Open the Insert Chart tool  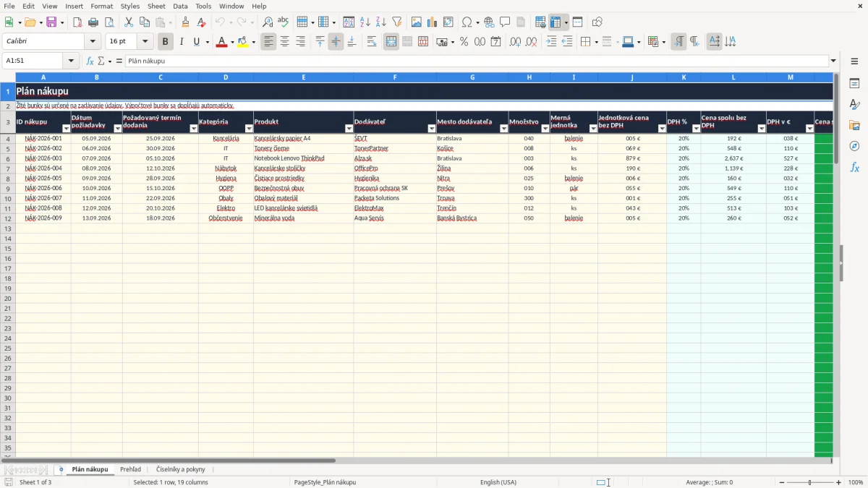[x=432, y=22]
